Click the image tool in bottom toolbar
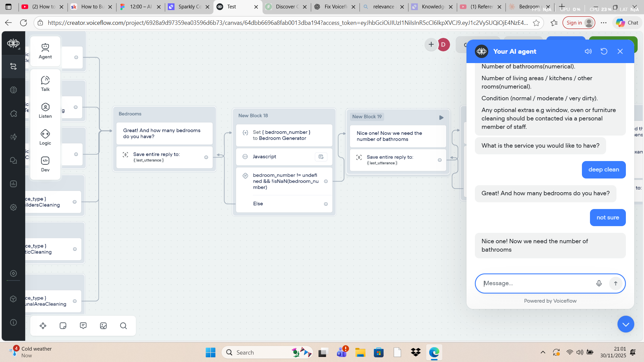Screen dimensions: 644x362 (103, 326)
